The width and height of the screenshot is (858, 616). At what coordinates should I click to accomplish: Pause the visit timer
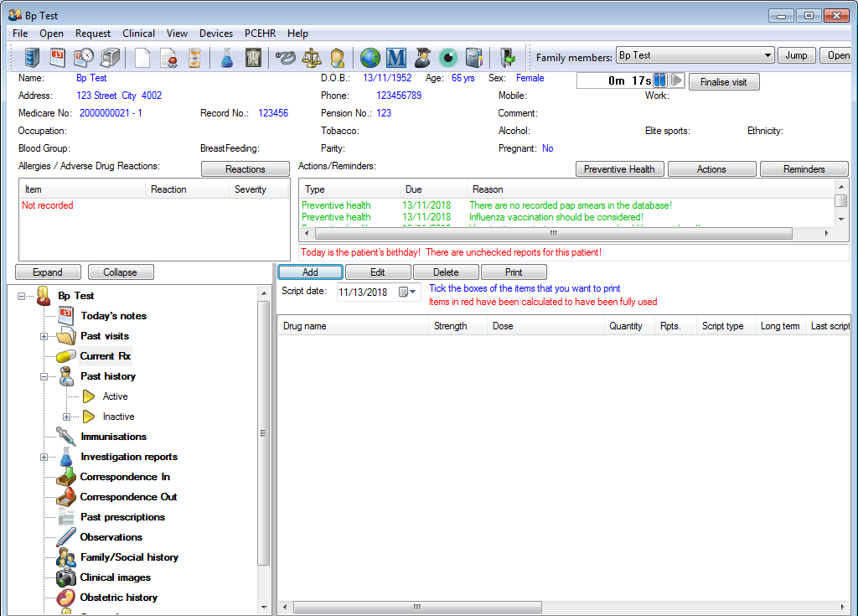pos(660,80)
